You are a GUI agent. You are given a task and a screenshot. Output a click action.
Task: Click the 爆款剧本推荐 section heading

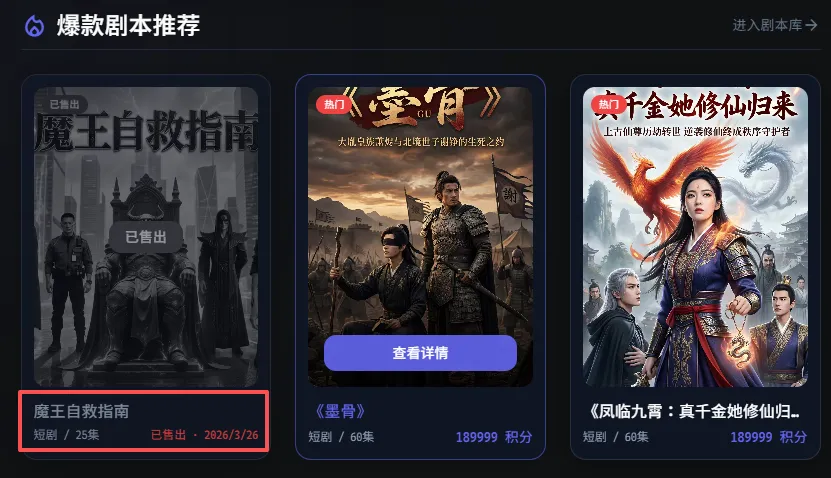128,26
